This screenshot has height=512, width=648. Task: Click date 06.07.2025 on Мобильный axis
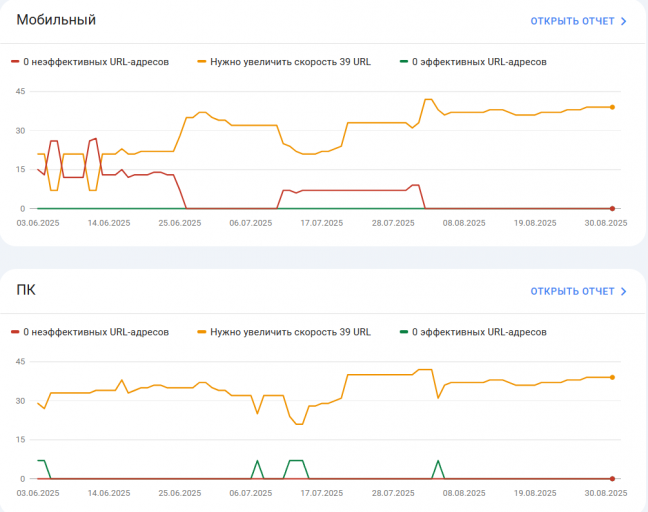251,223
